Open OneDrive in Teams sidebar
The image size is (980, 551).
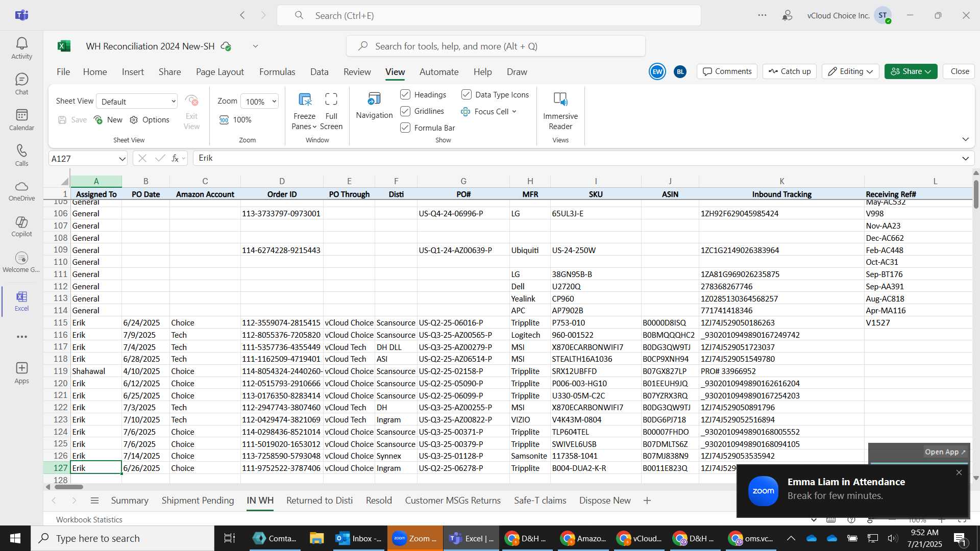21,191
